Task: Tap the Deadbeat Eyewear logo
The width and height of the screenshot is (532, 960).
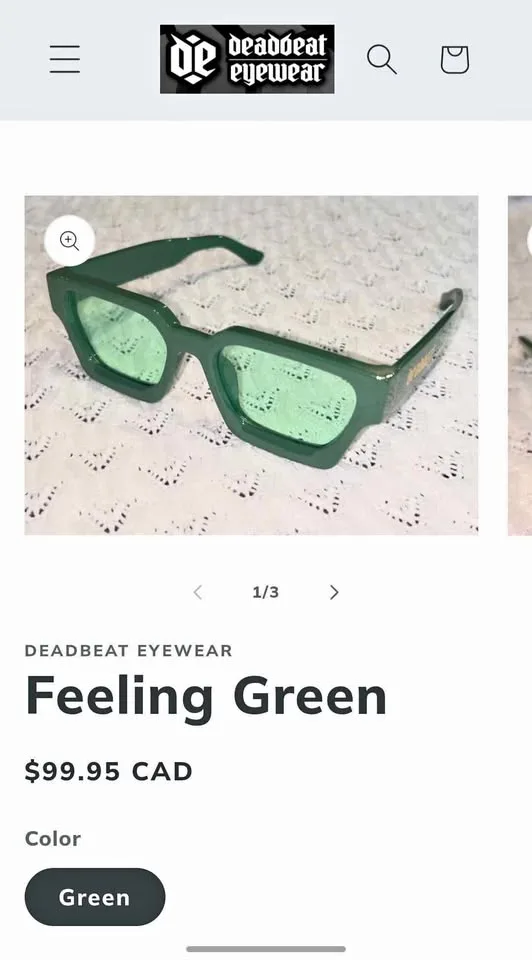Action: click(247, 59)
